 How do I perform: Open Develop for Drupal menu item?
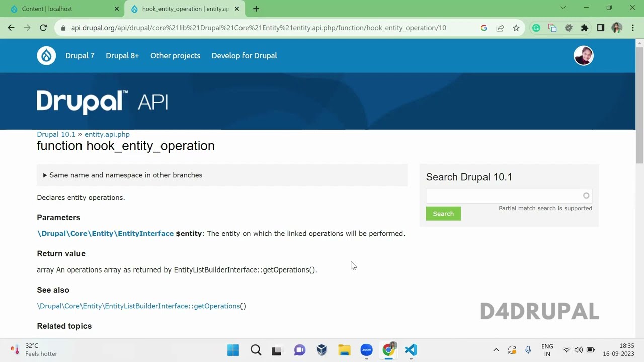(x=245, y=56)
